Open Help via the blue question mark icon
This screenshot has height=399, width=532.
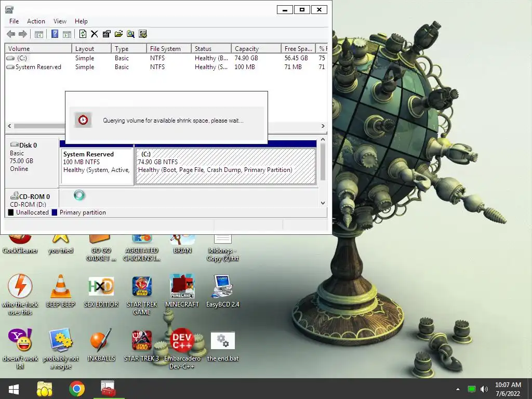(x=55, y=34)
